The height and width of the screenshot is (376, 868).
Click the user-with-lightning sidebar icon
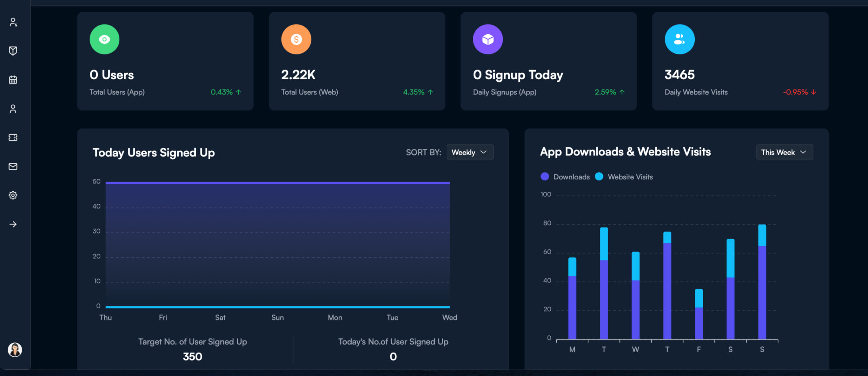click(x=13, y=22)
